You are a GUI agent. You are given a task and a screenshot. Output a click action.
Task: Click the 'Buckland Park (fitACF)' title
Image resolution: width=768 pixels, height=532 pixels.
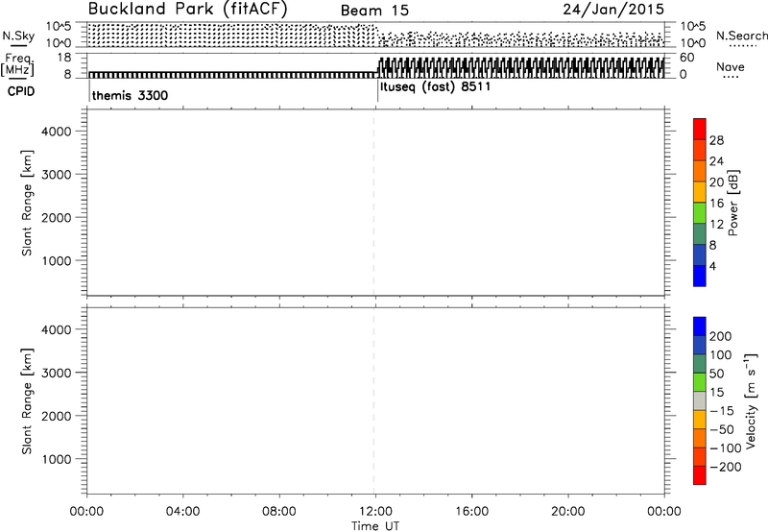(187, 10)
